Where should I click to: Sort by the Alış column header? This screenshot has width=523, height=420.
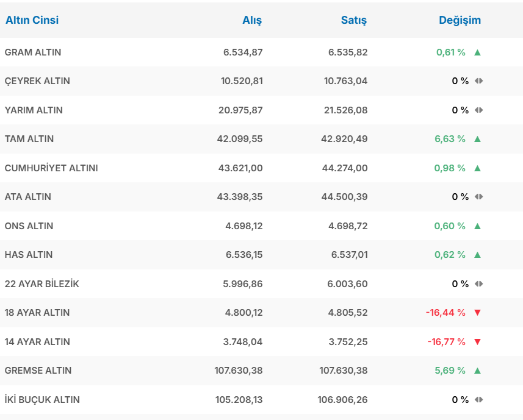click(x=252, y=20)
